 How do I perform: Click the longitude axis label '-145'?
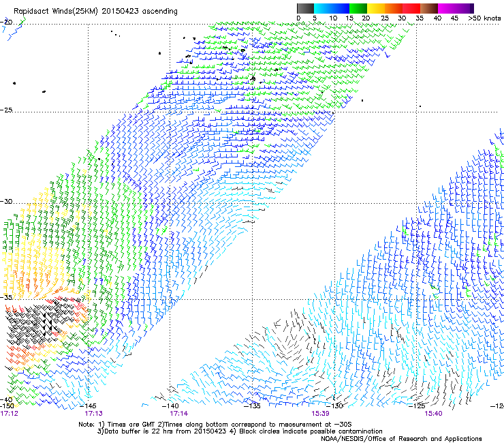tap(89, 406)
